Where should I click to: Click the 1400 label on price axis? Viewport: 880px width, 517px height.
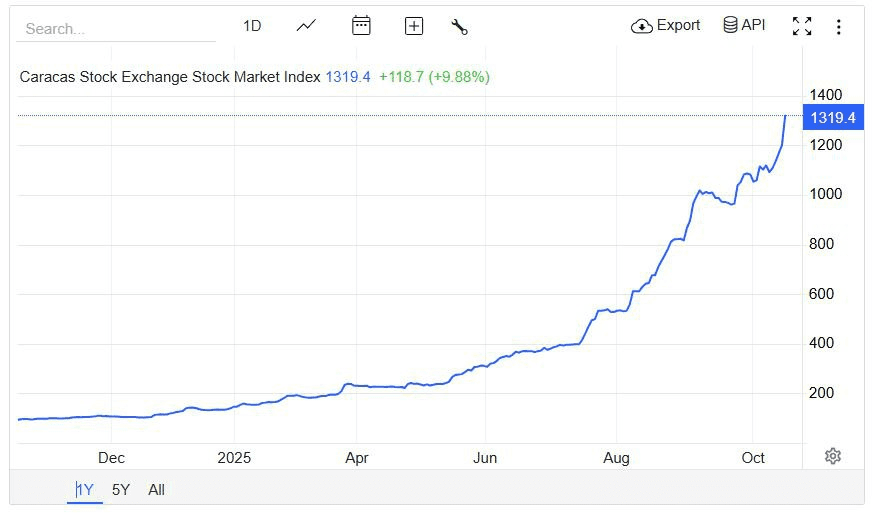pos(826,95)
